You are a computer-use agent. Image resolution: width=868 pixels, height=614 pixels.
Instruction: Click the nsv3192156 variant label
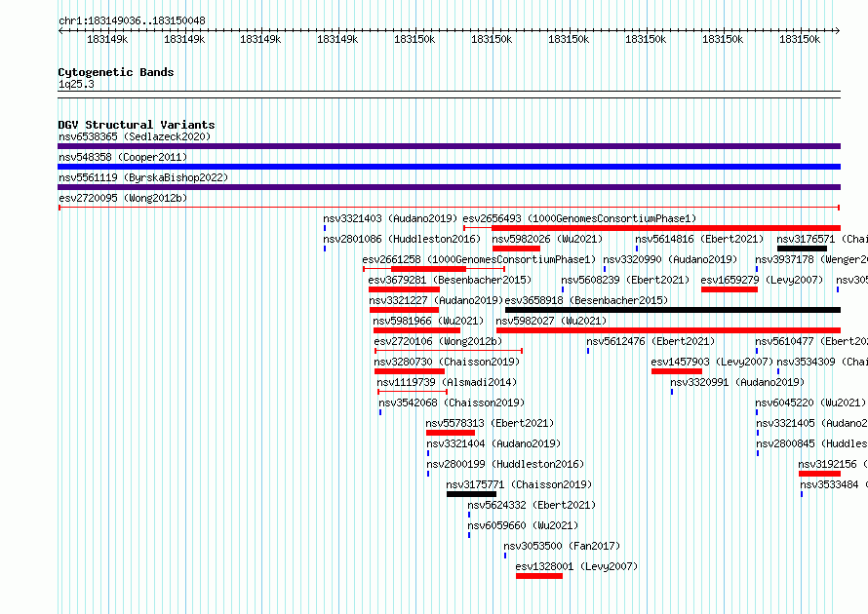tap(833, 464)
